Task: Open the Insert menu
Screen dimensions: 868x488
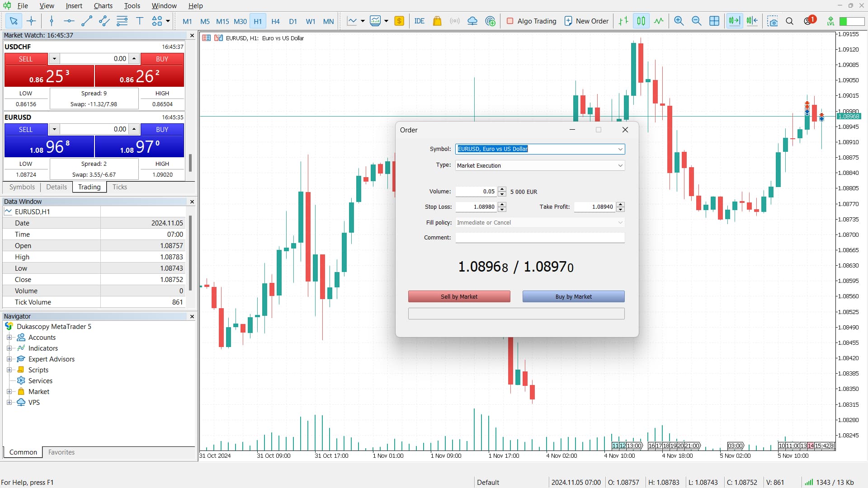Action: pyautogui.click(x=74, y=6)
